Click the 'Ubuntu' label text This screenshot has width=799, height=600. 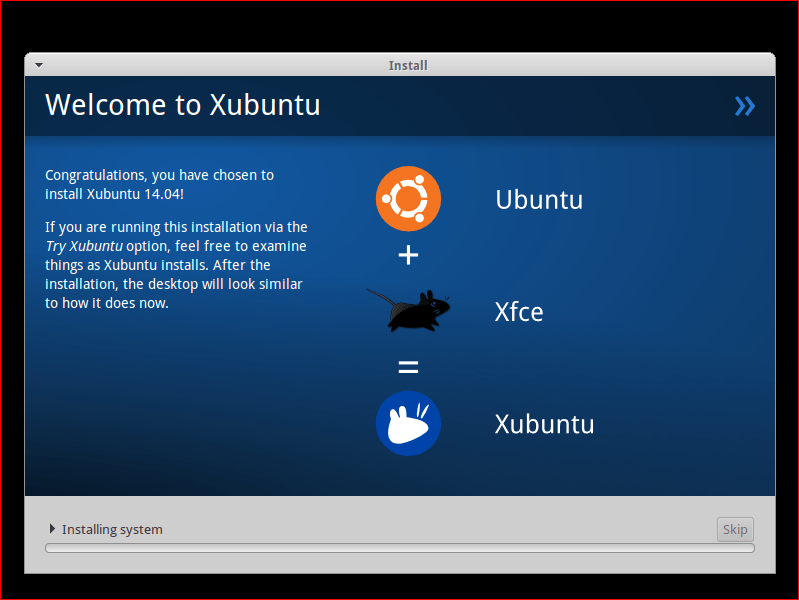coord(539,199)
